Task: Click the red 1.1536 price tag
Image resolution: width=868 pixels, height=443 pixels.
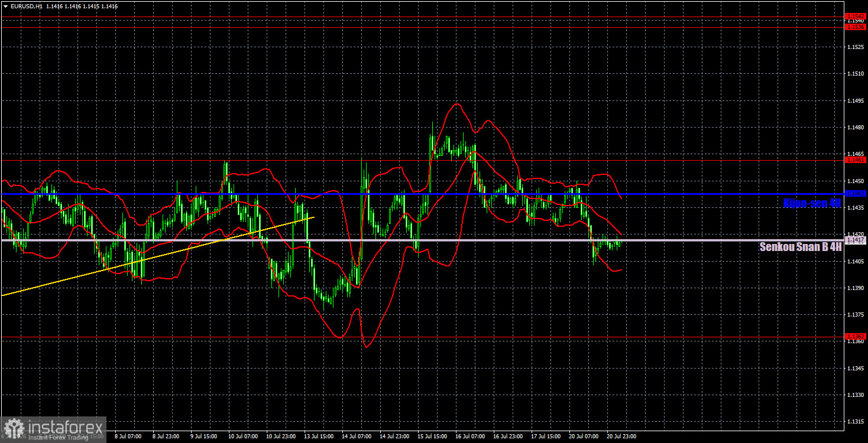Action: (855, 27)
